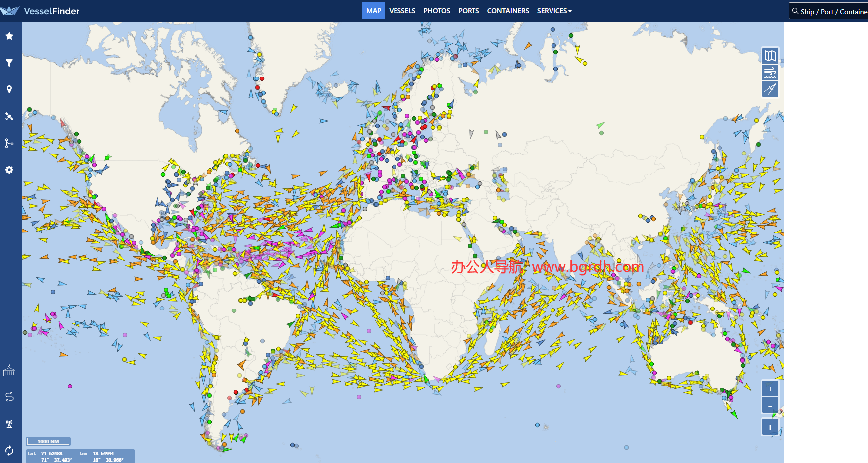Toggle the wind and waves weather layer

[x=770, y=73]
